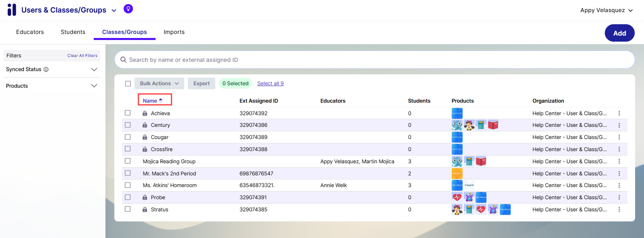The image size is (644, 238).
Task: Expand the Synced Status filter
Action: coord(94,70)
